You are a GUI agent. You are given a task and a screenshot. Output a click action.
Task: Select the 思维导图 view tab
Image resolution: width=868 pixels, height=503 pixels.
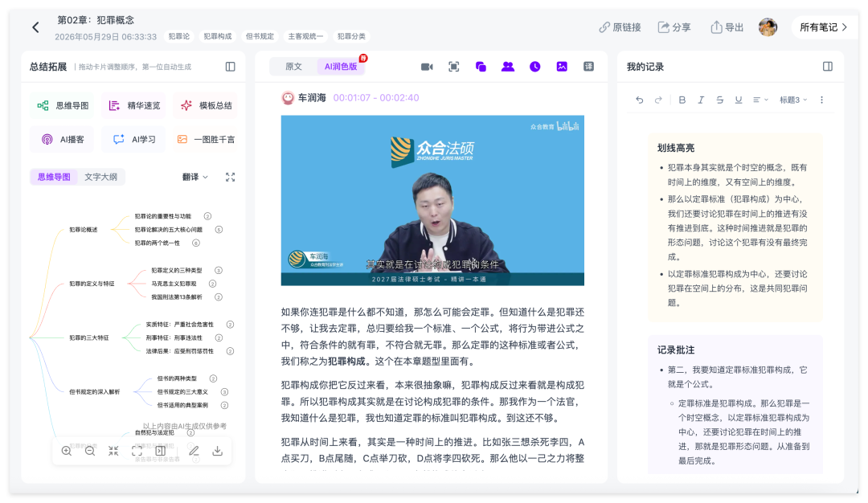pos(54,177)
